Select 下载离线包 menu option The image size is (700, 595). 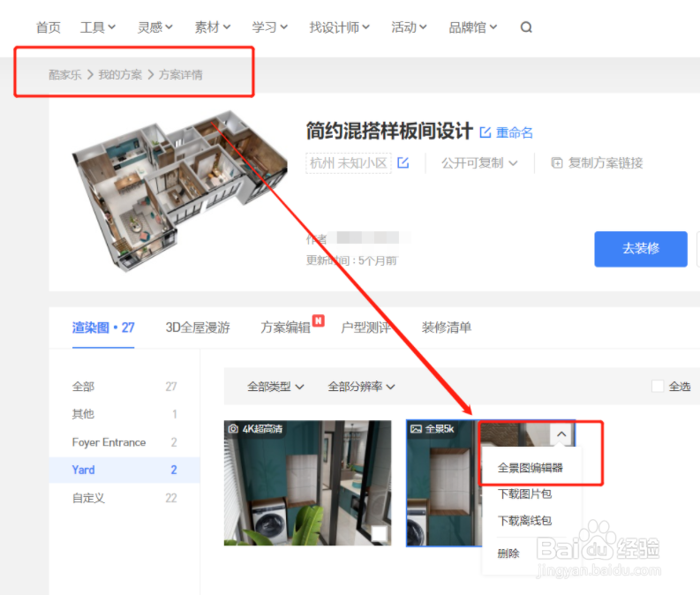click(x=524, y=521)
